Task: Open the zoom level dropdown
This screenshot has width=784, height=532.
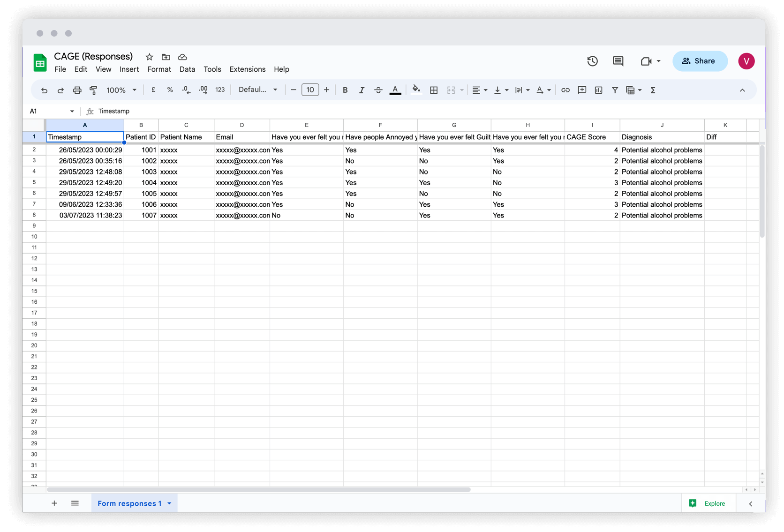Action: (121, 90)
